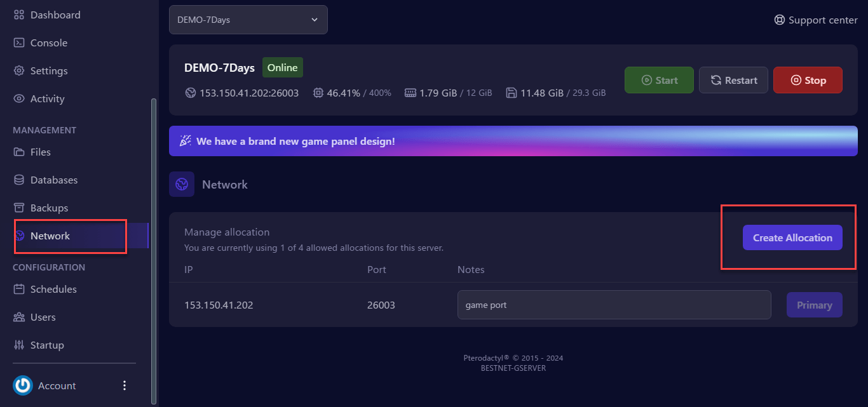Open the Dashboard page from sidebar
This screenshot has height=407, width=868.
(x=55, y=15)
